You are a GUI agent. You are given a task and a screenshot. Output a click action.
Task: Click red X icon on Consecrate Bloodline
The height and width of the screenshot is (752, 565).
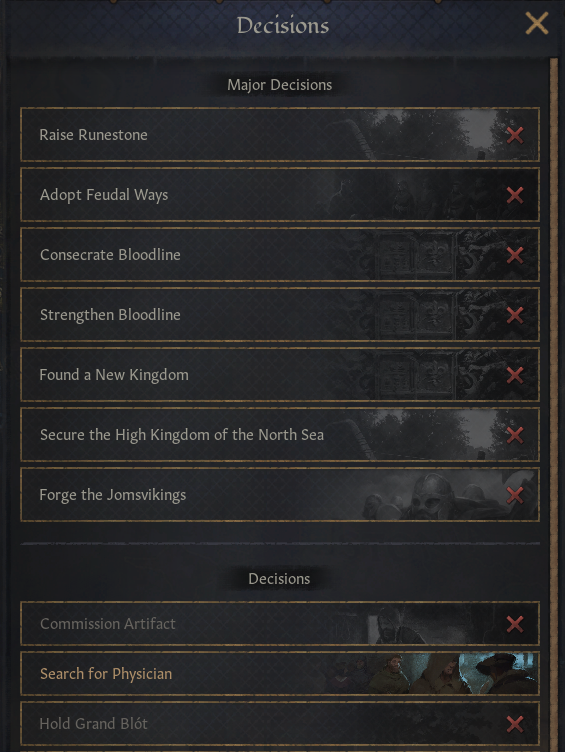[x=515, y=255]
